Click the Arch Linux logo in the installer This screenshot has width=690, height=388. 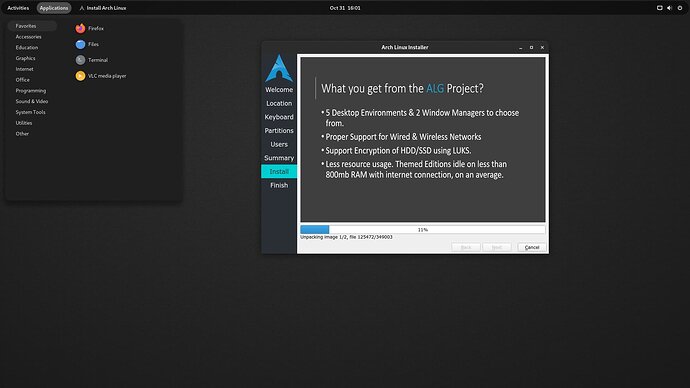pos(279,68)
